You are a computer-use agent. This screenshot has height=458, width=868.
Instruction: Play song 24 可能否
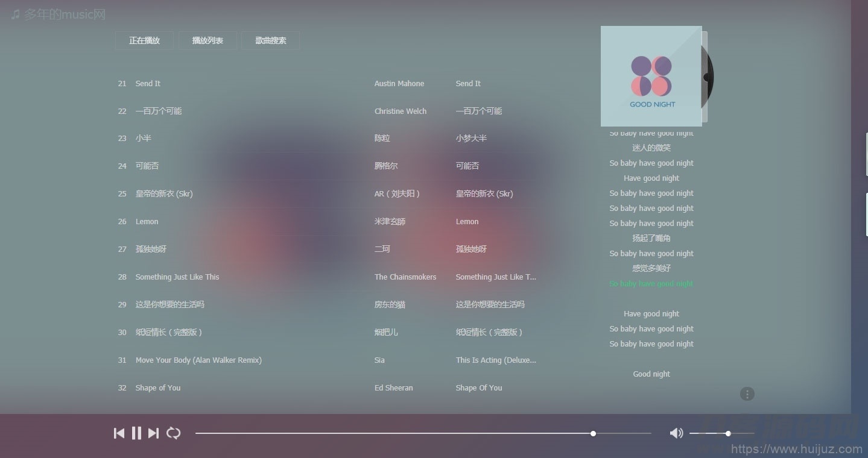coord(147,166)
